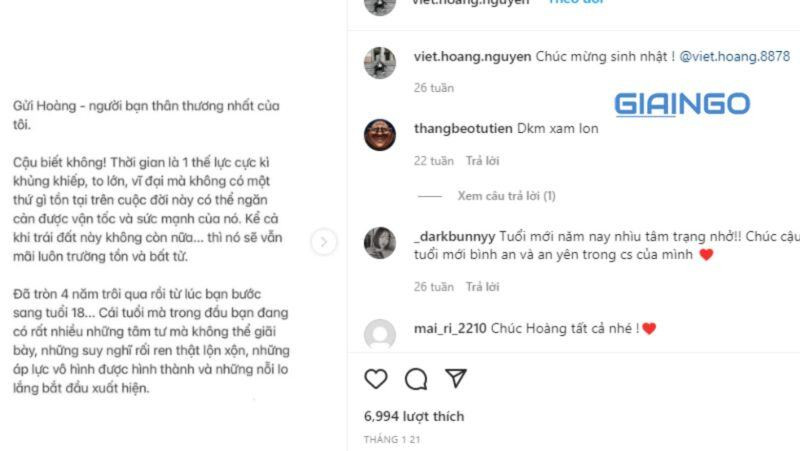800x451 pixels.
Task: Open viet.hoang.nguyen avatar in caption
Action: tap(380, 63)
